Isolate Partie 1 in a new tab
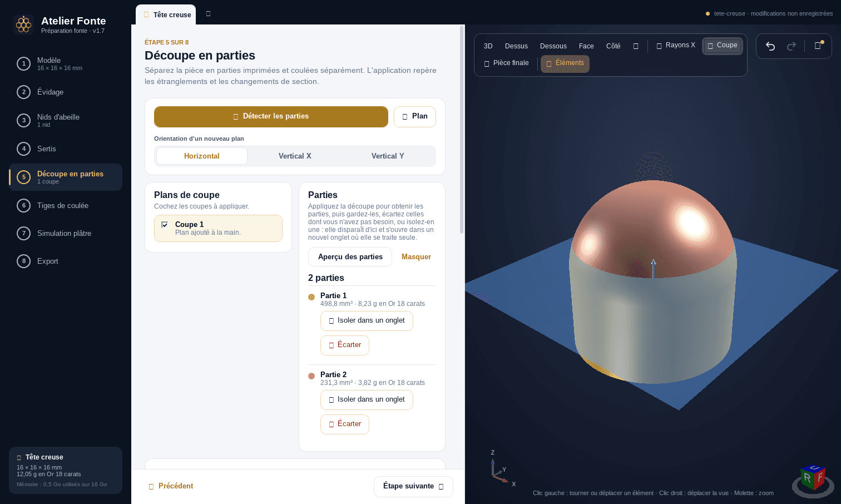The image size is (841, 504). point(367,321)
